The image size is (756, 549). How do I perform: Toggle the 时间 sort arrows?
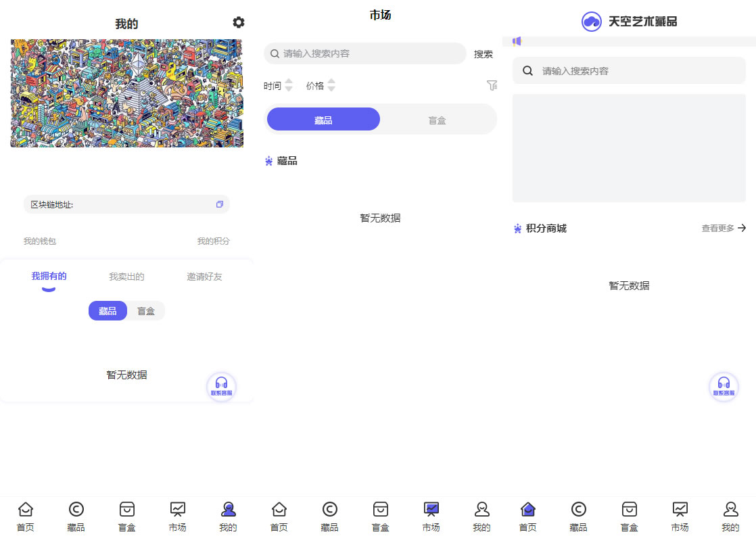(289, 85)
